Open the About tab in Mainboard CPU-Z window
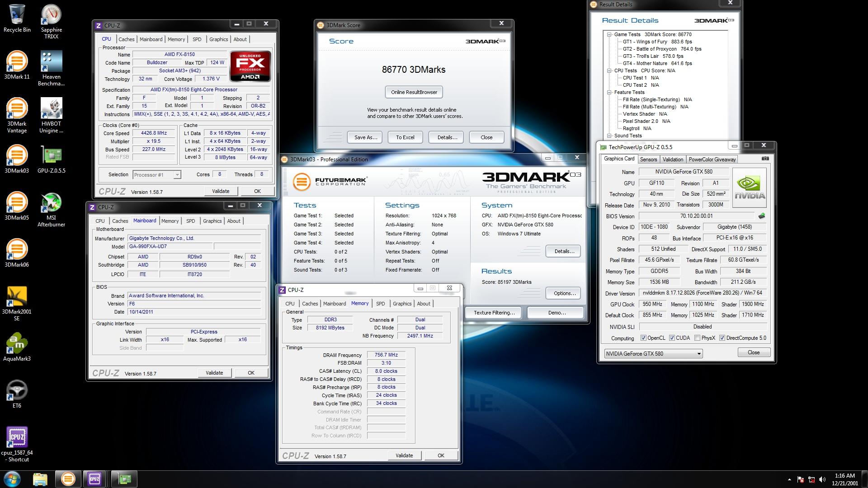868x488 pixels. (234, 221)
